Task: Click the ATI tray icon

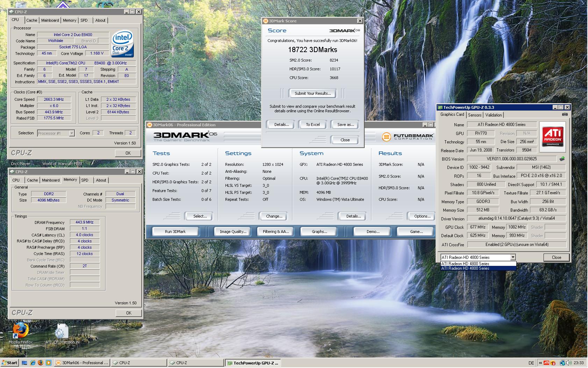Action: pyautogui.click(x=546, y=363)
